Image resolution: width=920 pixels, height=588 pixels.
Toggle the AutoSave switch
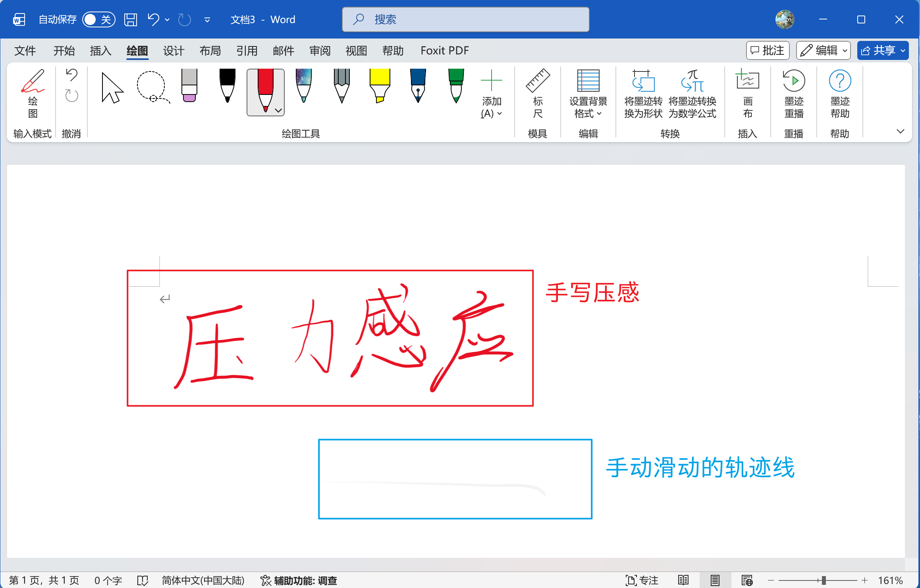click(x=98, y=19)
